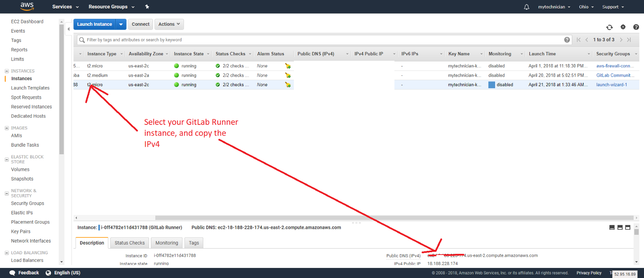Click the details pane vertical scrollbar
The width and height of the screenshot is (644, 278).
pyautogui.click(x=636, y=232)
